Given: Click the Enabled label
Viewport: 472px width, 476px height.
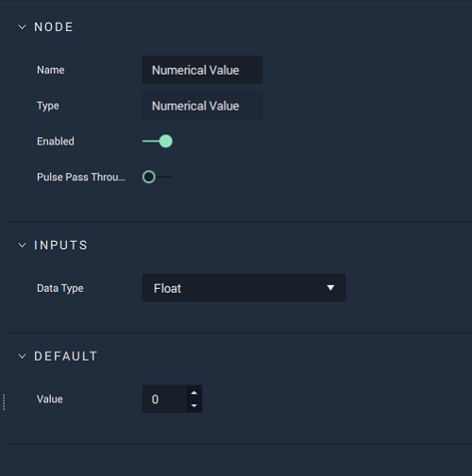Looking at the screenshot, I should [56, 142].
